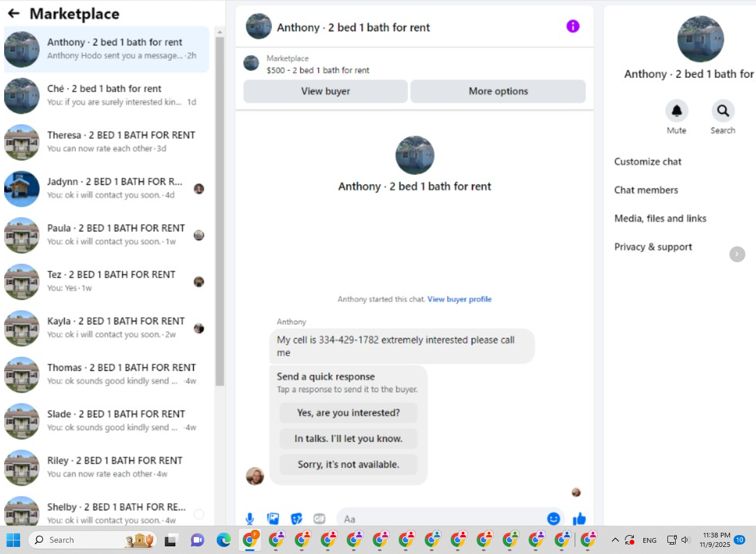Open Microsoft Edge from the taskbar
The image size is (756, 554).
tap(223, 540)
